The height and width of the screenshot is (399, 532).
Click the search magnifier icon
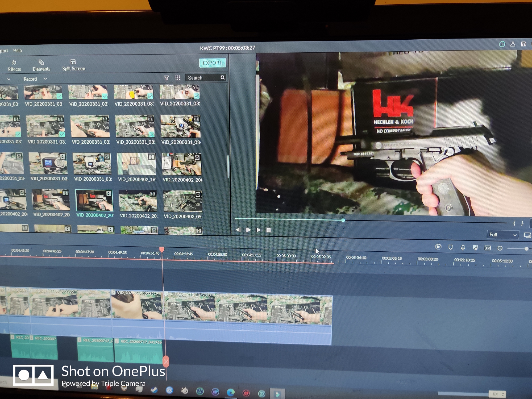point(223,77)
